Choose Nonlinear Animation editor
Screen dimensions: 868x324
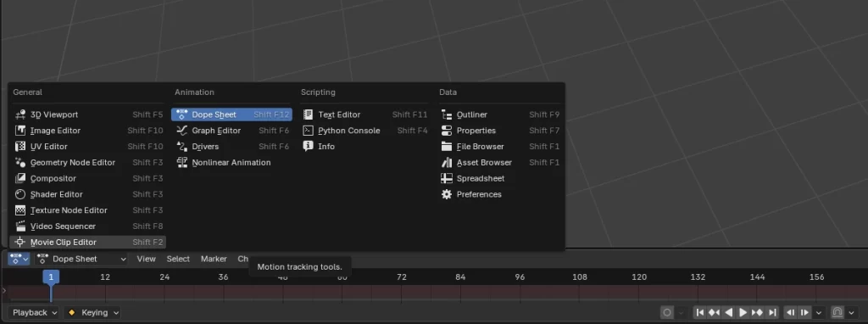pyautogui.click(x=232, y=163)
